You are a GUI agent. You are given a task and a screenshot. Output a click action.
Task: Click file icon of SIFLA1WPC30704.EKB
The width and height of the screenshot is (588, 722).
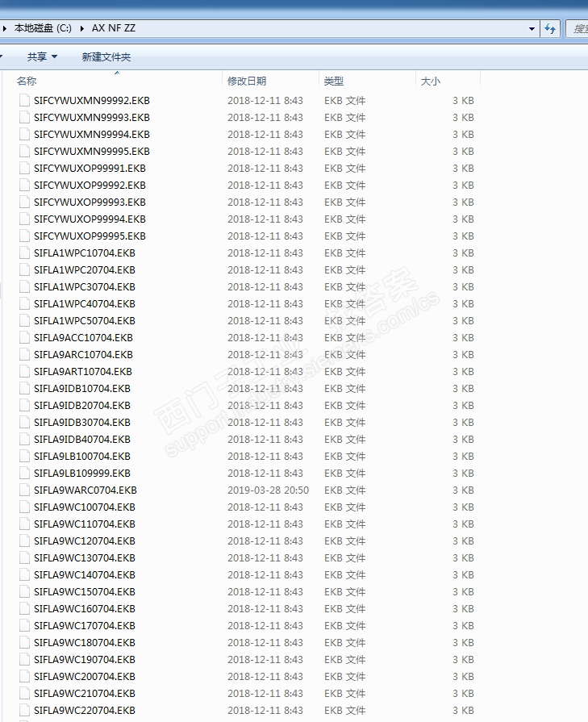pos(25,287)
